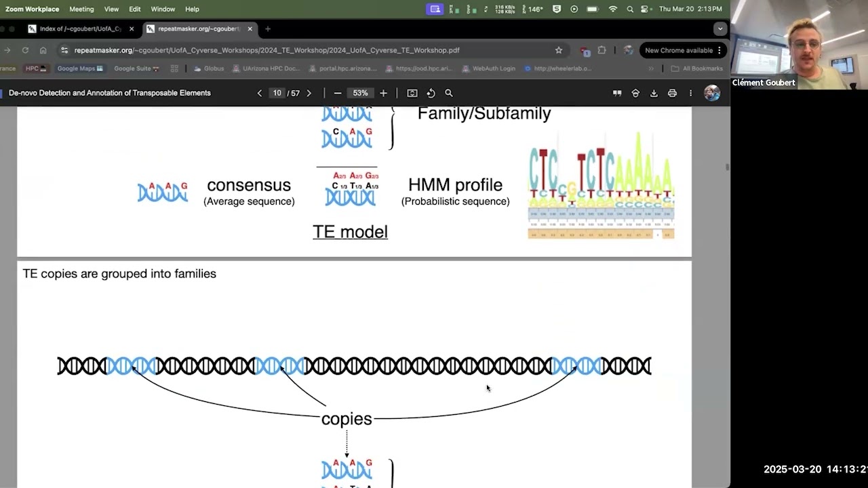868x488 pixels.
Task: Click the Zoom screen share menu bar icon
Action: (x=435, y=9)
